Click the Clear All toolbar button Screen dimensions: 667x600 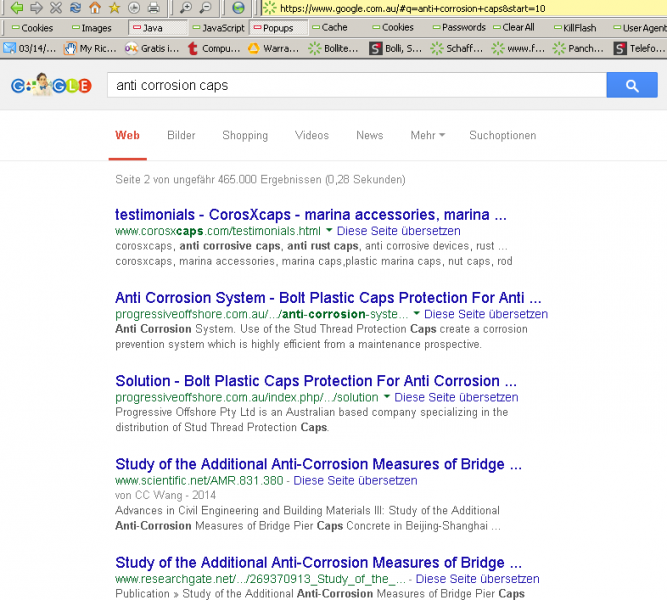[514, 28]
